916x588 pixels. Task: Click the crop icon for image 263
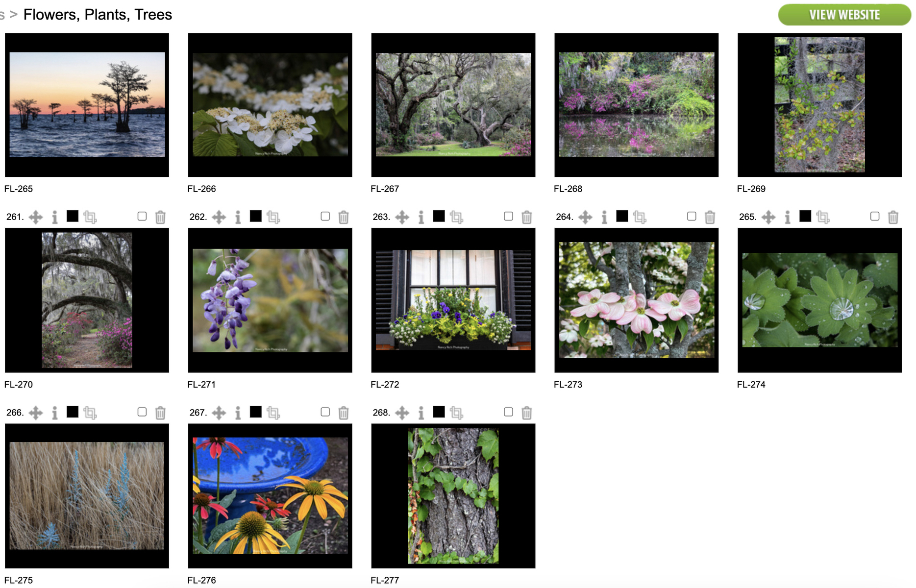click(457, 217)
